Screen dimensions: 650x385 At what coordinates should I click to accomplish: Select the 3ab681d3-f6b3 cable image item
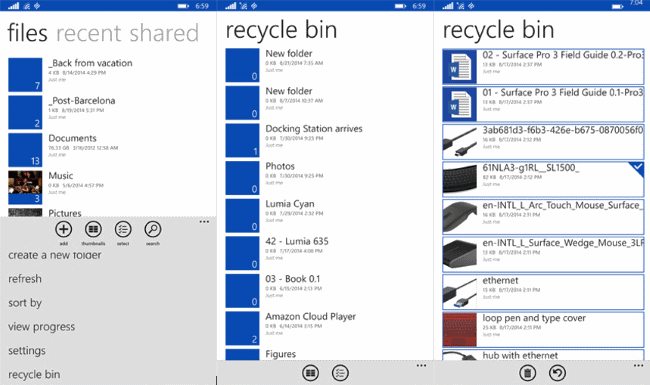[x=543, y=142]
